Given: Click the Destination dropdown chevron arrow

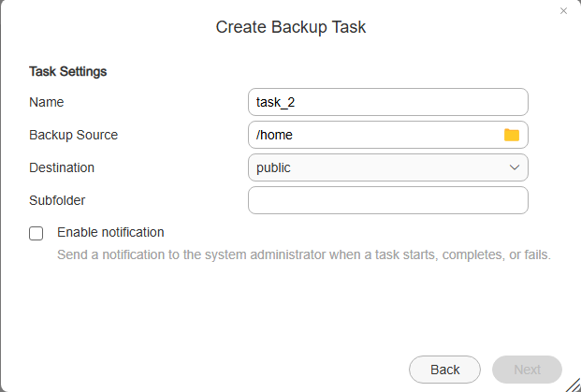Looking at the screenshot, I should 515,167.
